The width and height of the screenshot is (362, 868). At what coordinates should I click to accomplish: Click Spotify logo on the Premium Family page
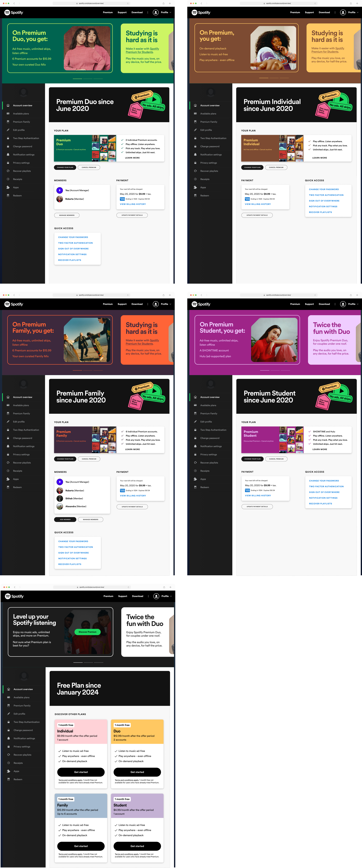point(14,304)
